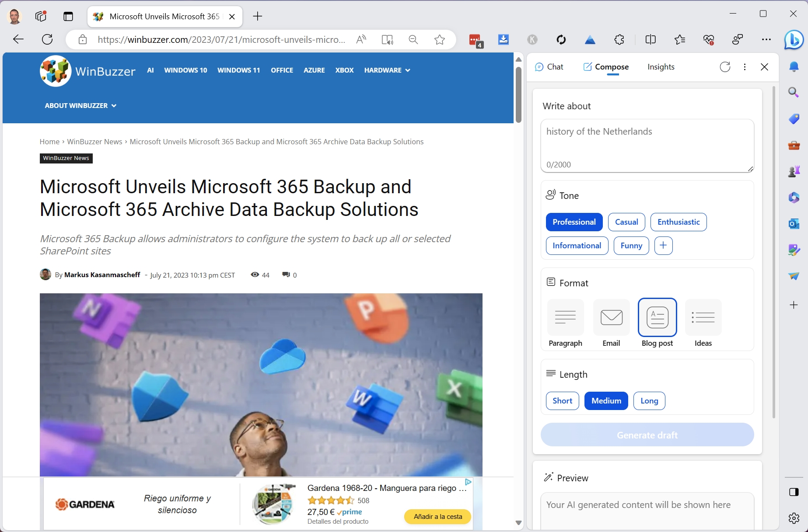Open the Shopping icon in the sidebar
808x532 pixels.
pyautogui.click(x=794, y=118)
